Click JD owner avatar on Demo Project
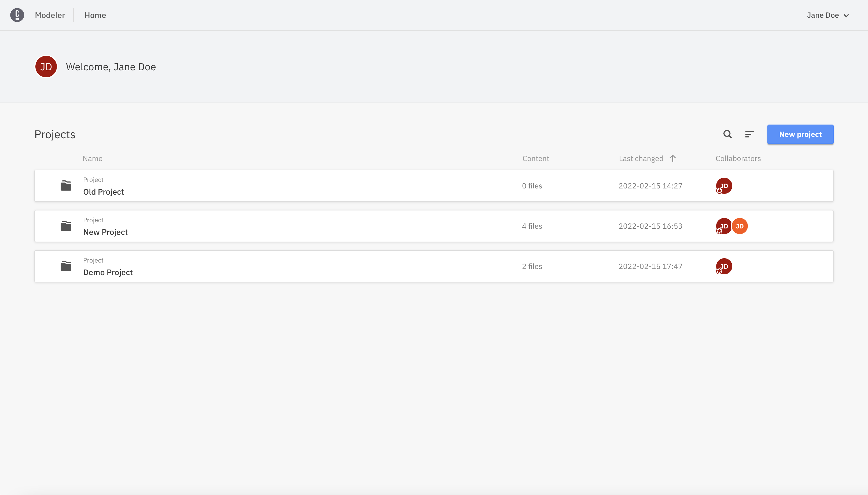This screenshot has height=495, width=868. [x=724, y=266]
